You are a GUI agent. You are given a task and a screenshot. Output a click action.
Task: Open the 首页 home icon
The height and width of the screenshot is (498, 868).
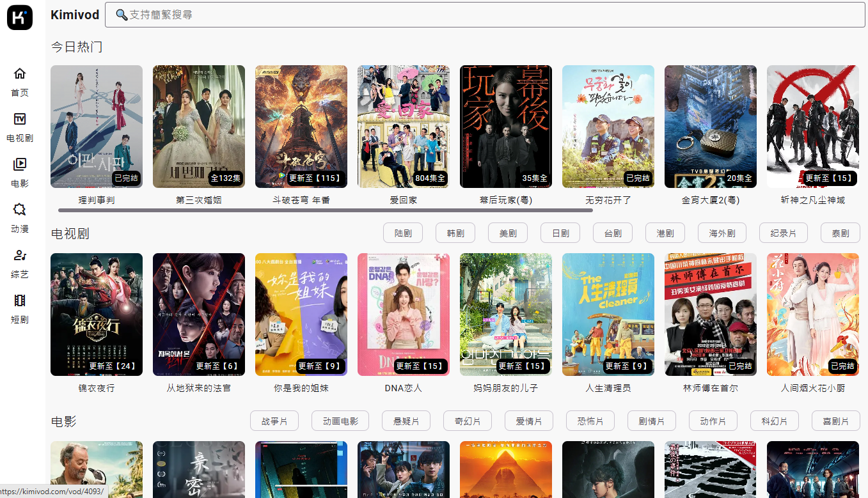pyautogui.click(x=20, y=74)
